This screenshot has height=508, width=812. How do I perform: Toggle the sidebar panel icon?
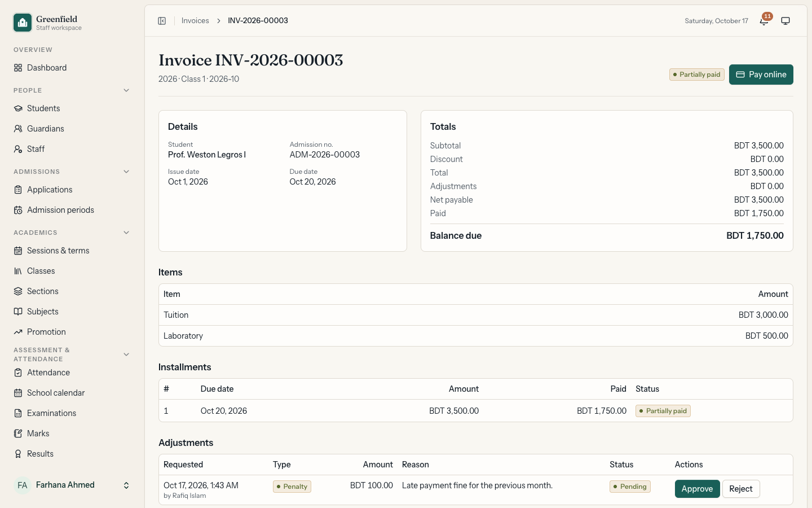click(x=162, y=21)
